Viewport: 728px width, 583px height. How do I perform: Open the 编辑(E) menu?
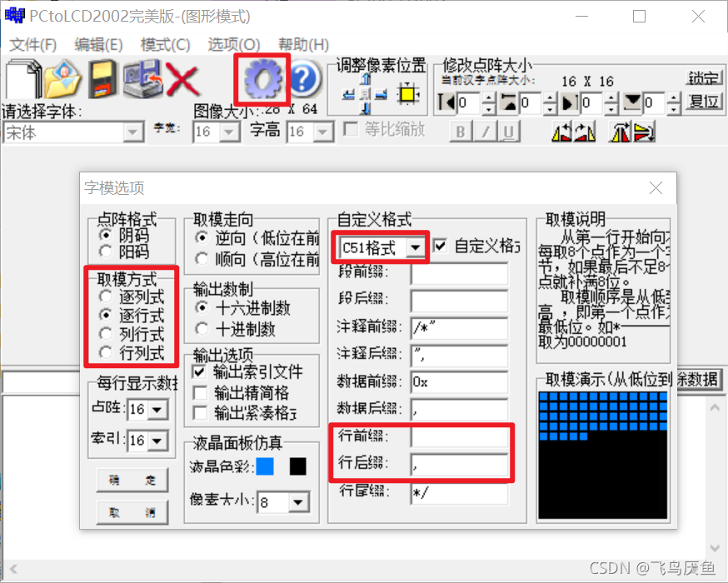98,45
